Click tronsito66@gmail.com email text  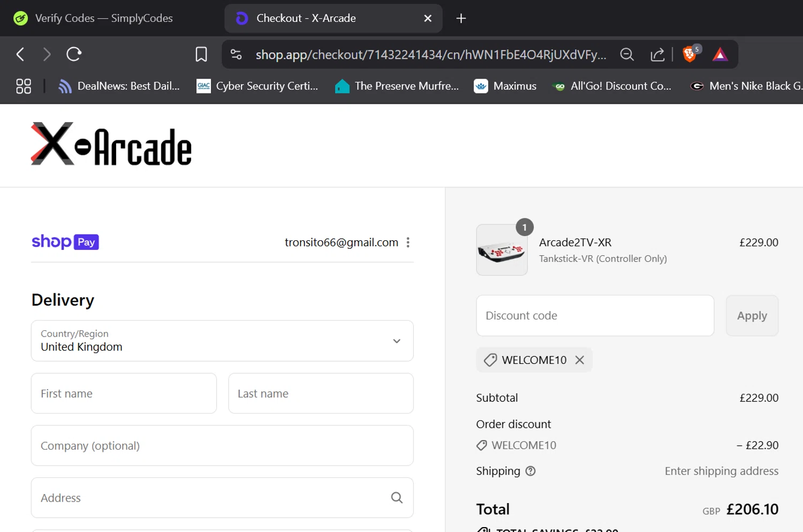(x=342, y=242)
